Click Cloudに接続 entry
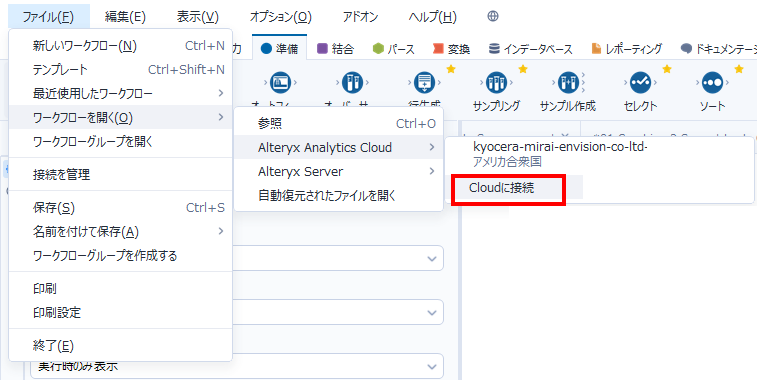Image resolution: width=757 pixels, height=380 pixels. pyautogui.click(x=501, y=188)
